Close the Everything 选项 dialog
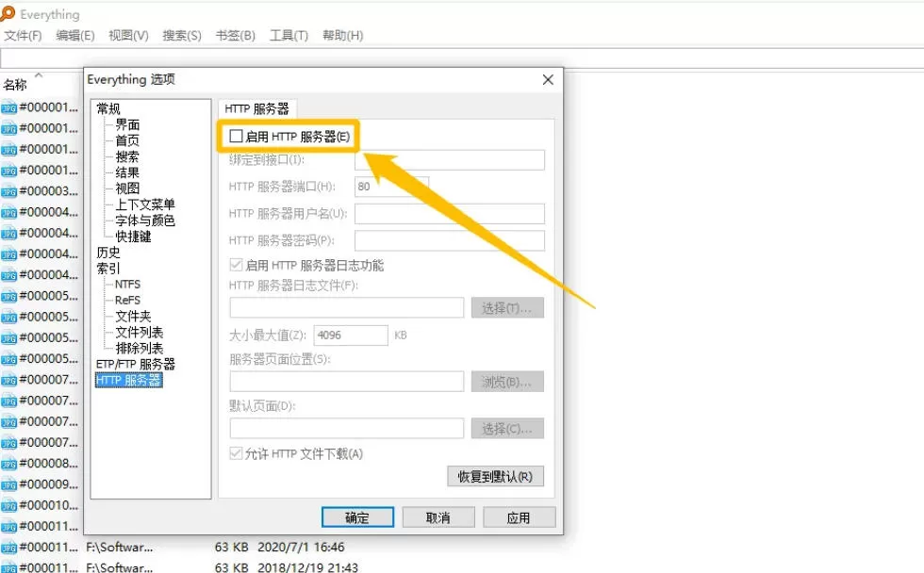This screenshot has width=924, height=573. click(548, 79)
